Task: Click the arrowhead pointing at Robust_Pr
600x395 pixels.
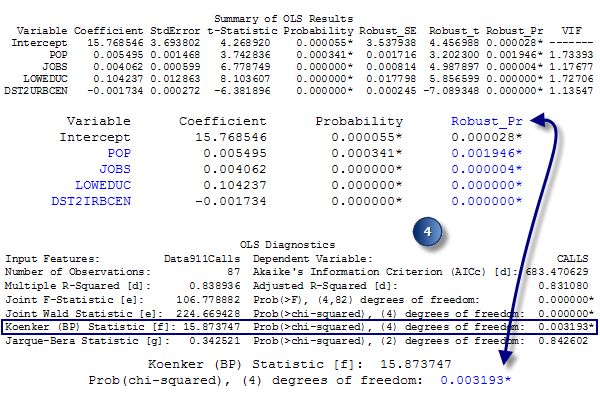Action: 539,120
